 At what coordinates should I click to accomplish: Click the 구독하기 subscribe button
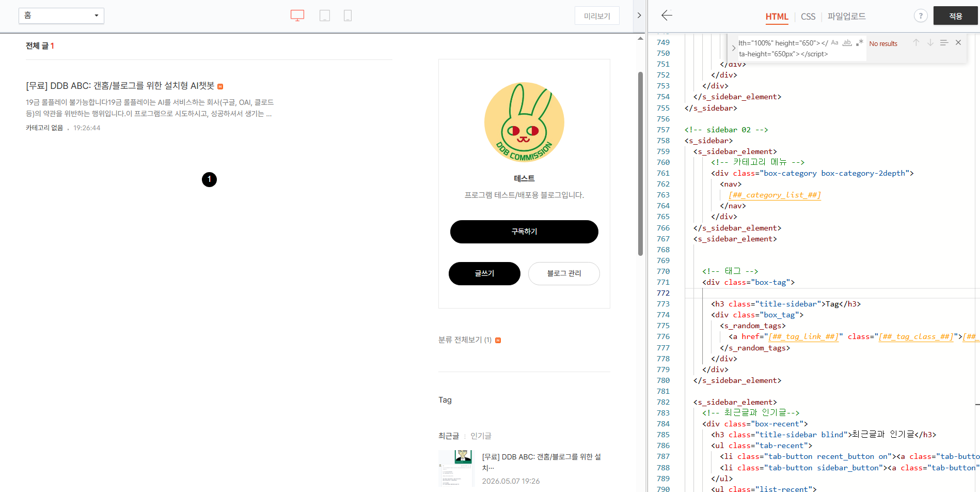(524, 232)
